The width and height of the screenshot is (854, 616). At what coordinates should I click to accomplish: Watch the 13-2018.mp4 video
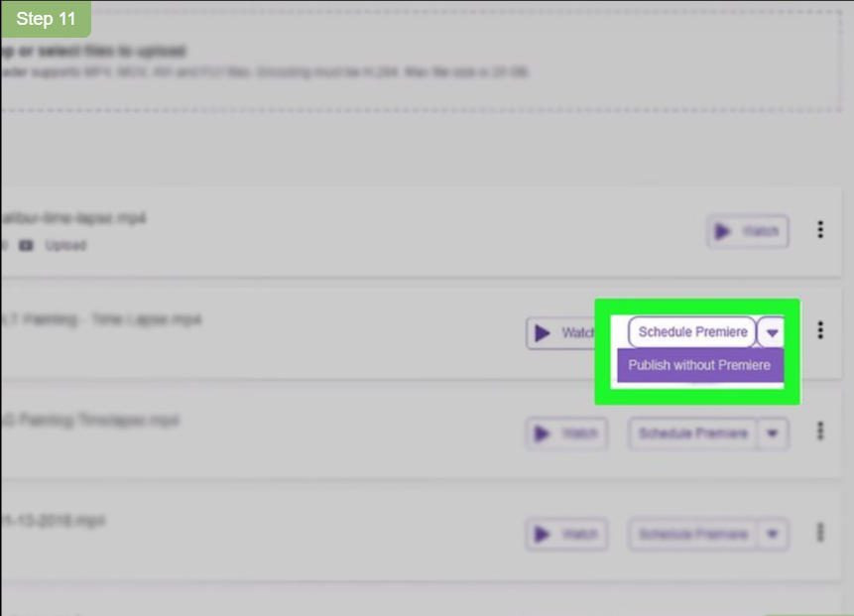(566, 534)
